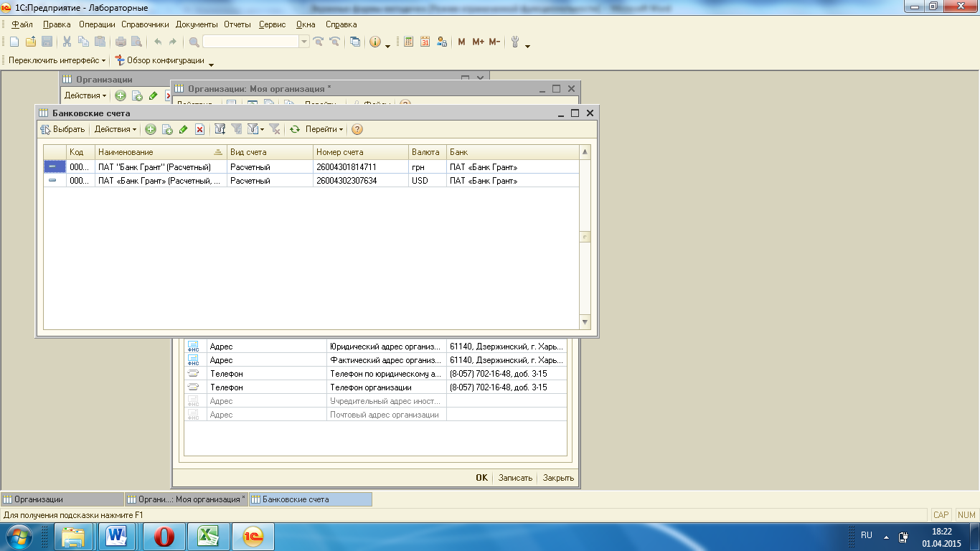Open Windows Start button

(x=19, y=537)
